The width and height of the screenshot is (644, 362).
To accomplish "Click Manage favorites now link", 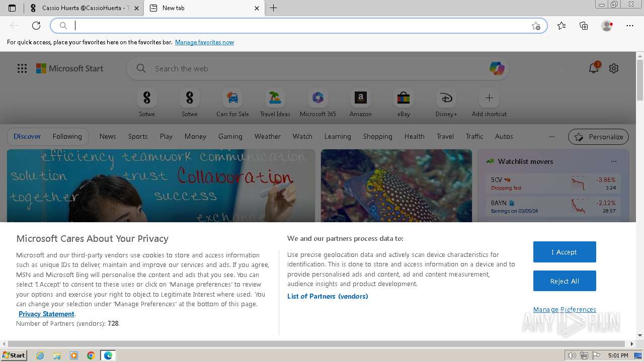I will pyautogui.click(x=204, y=42).
